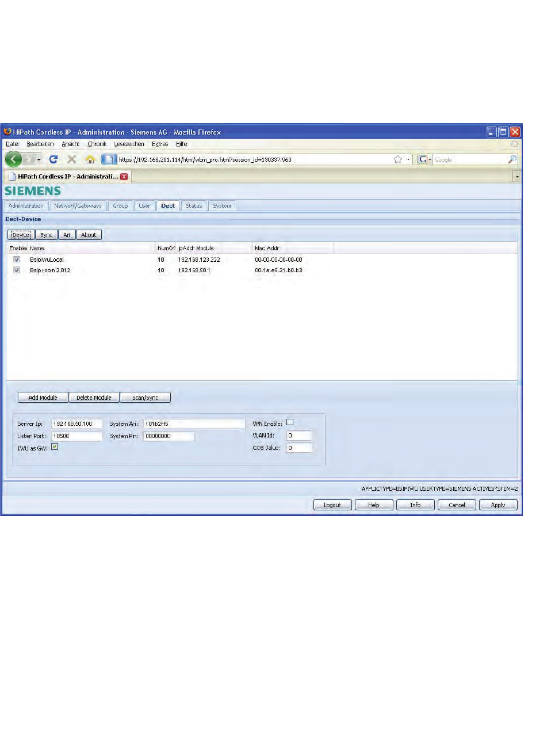This screenshot has height=756, width=555.
Task: Open the Bearbeiten menu
Action: 40,144
